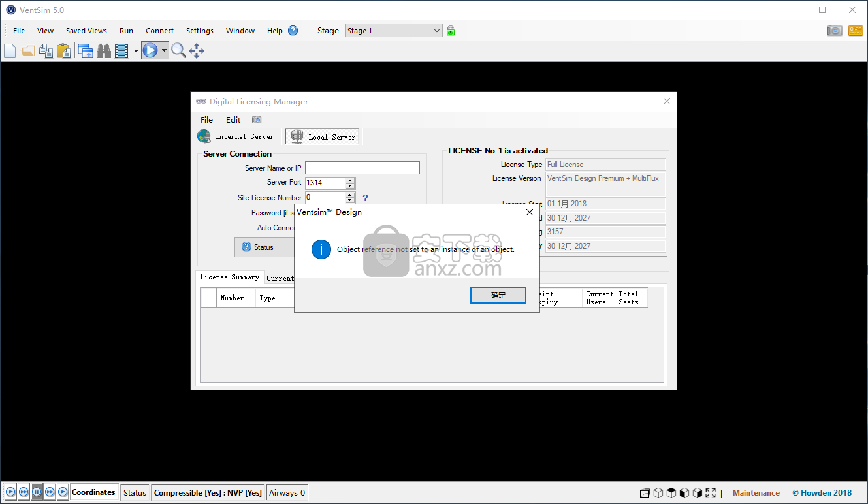Close the Ventsim Design message dialog
868x504 pixels.
coord(530,212)
